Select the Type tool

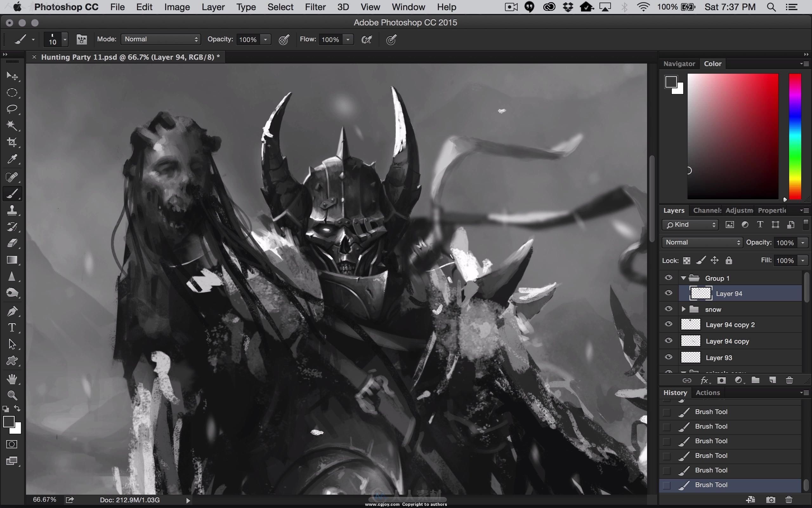click(12, 328)
